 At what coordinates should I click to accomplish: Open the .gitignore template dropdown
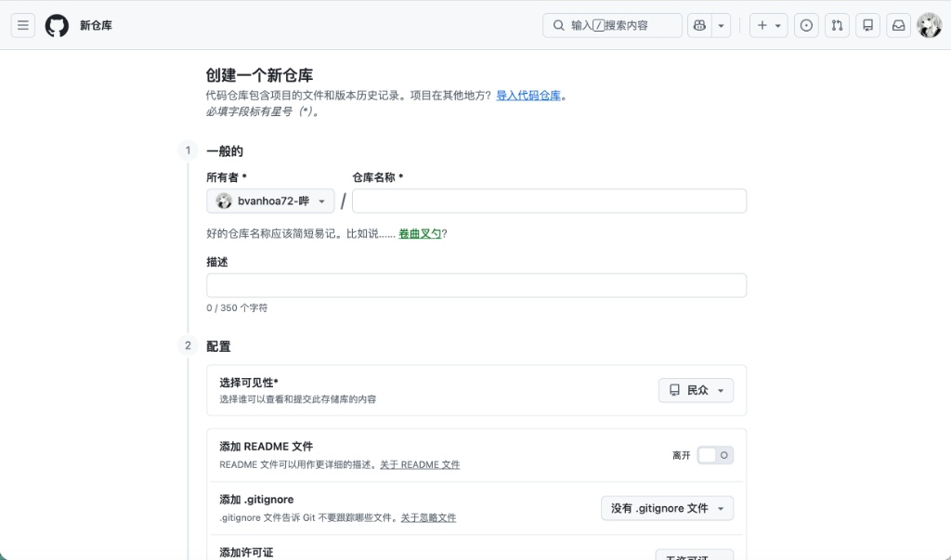(667, 508)
